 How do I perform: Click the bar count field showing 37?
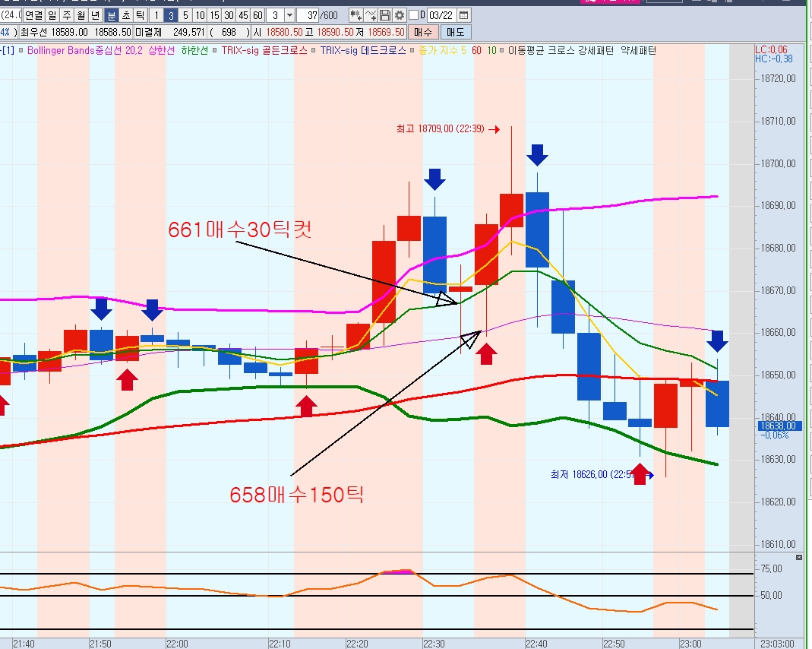point(309,15)
